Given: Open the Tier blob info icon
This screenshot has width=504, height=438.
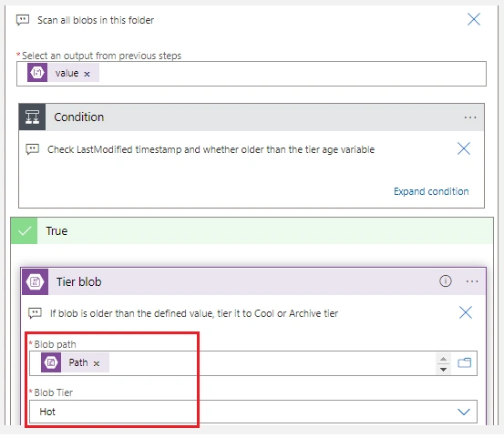Looking at the screenshot, I should (445, 281).
